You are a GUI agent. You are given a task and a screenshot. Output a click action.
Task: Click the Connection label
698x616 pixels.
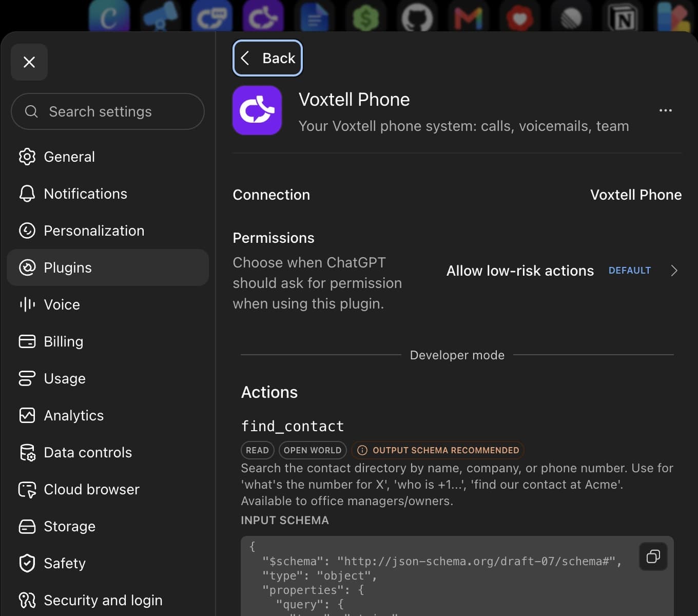tap(272, 195)
